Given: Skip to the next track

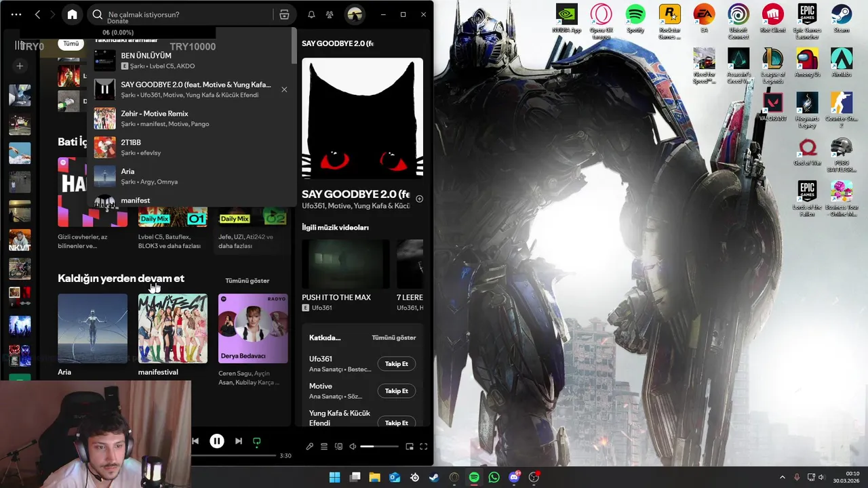Looking at the screenshot, I should pyautogui.click(x=238, y=441).
